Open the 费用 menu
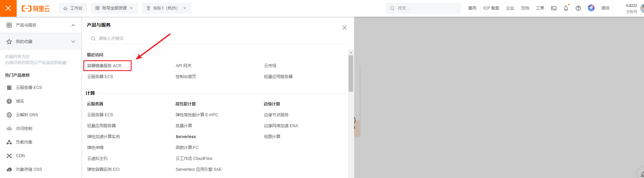 coord(472,8)
